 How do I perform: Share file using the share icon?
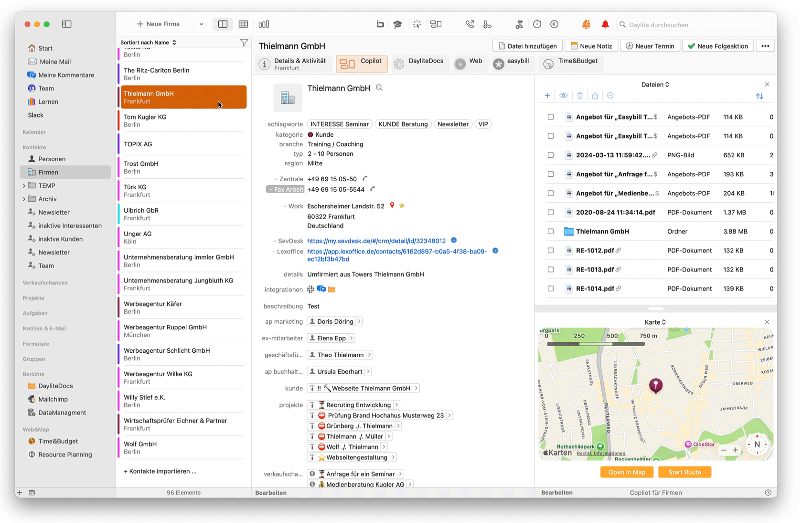pyautogui.click(x=595, y=96)
